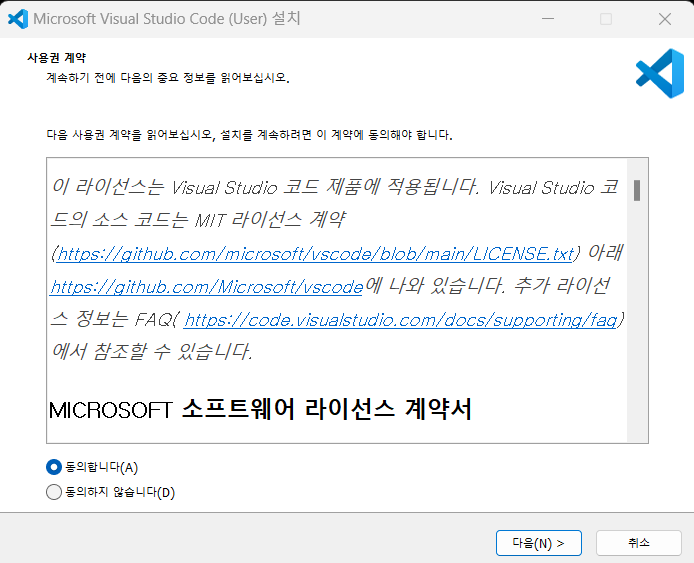
Task: Close the setup window
Action: point(665,19)
